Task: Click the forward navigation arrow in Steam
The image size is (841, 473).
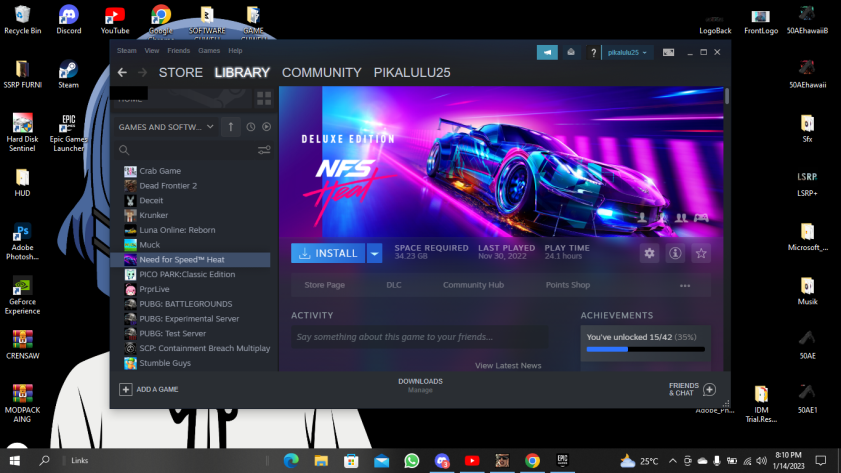Action: point(142,72)
